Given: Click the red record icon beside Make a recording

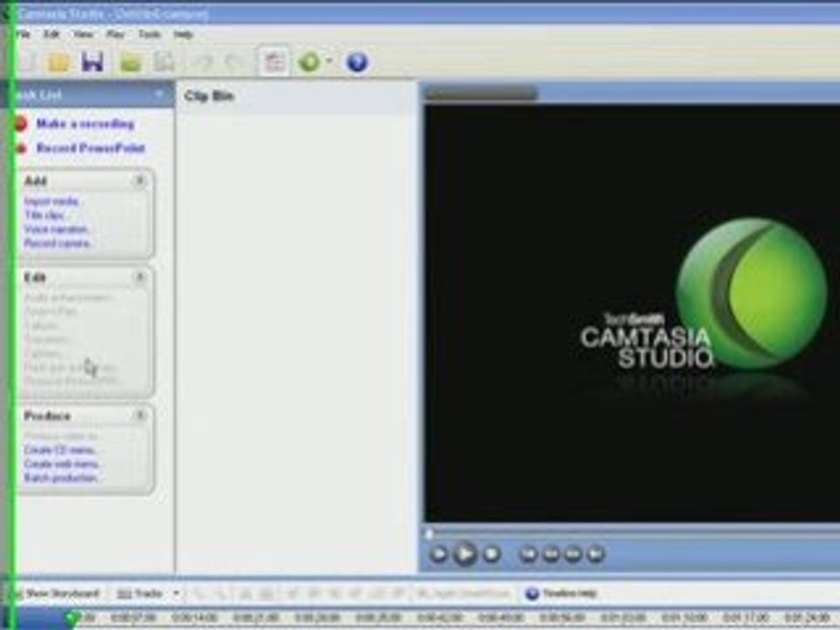Looking at the screenshot, I should tap(21, 123).
